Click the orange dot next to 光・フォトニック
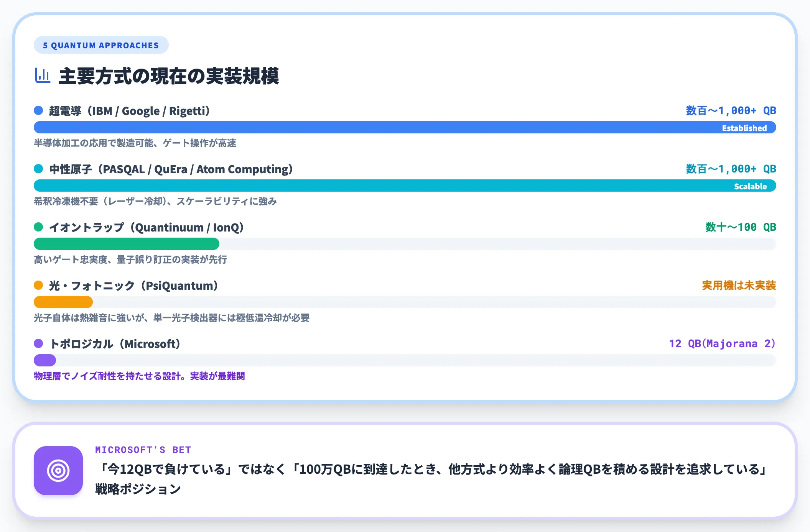This screenshot has width=810, height=532. (x=38, y=285)
